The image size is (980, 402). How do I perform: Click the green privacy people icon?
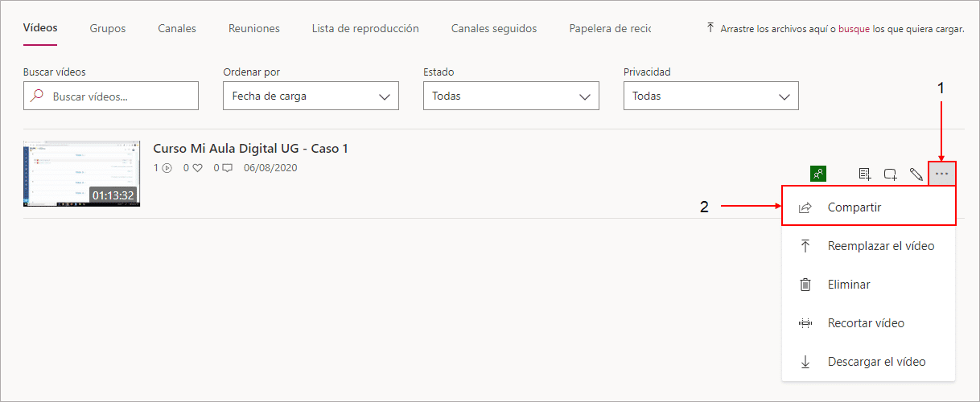point(818,174)
